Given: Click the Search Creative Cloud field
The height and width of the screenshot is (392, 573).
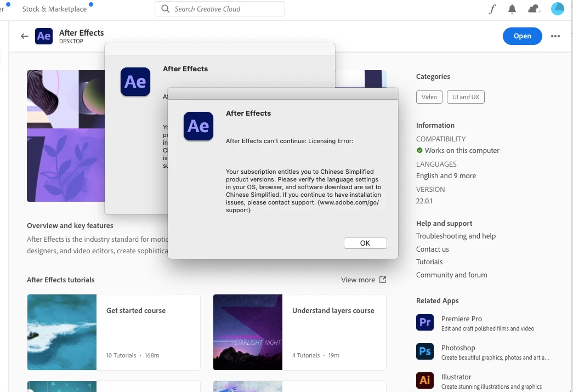Looking at the screenshot, I should click(x=220, y=9).
